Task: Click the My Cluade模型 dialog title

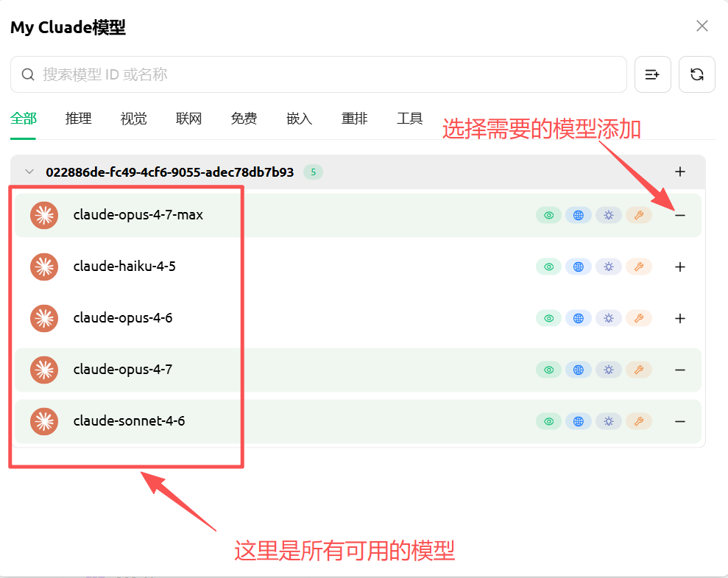Action: click(x=68, y=27)
